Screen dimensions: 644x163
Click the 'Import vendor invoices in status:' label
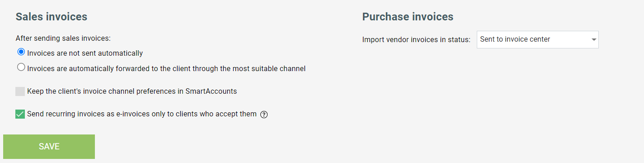coord(416,40)
